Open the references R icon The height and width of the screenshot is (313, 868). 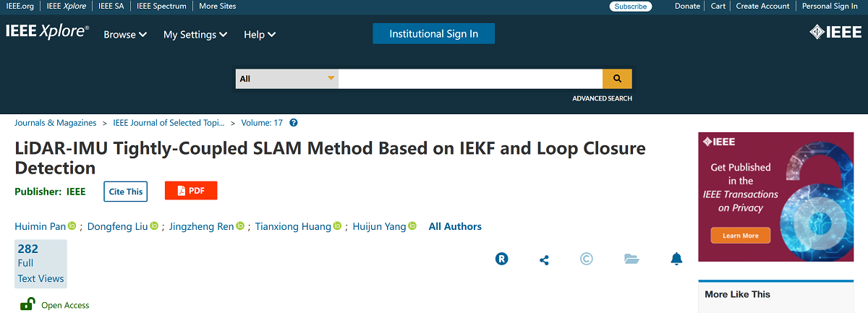[x=501, y=259]
